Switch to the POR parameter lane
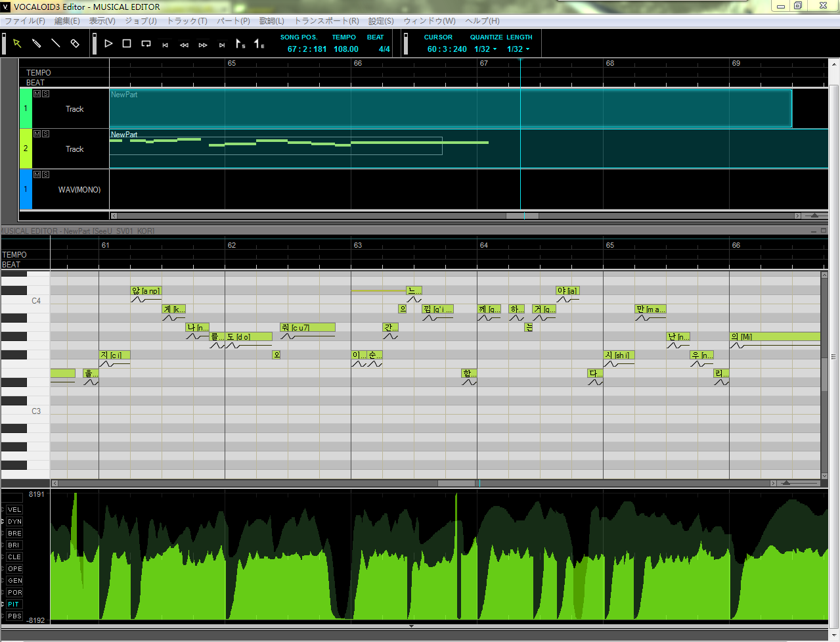 click(x=14, y=593)
